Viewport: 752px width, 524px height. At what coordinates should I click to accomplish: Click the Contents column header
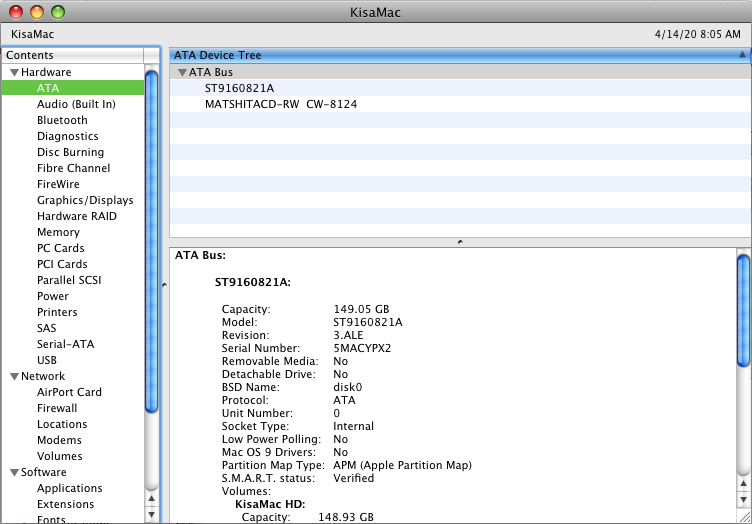point(72,55)
